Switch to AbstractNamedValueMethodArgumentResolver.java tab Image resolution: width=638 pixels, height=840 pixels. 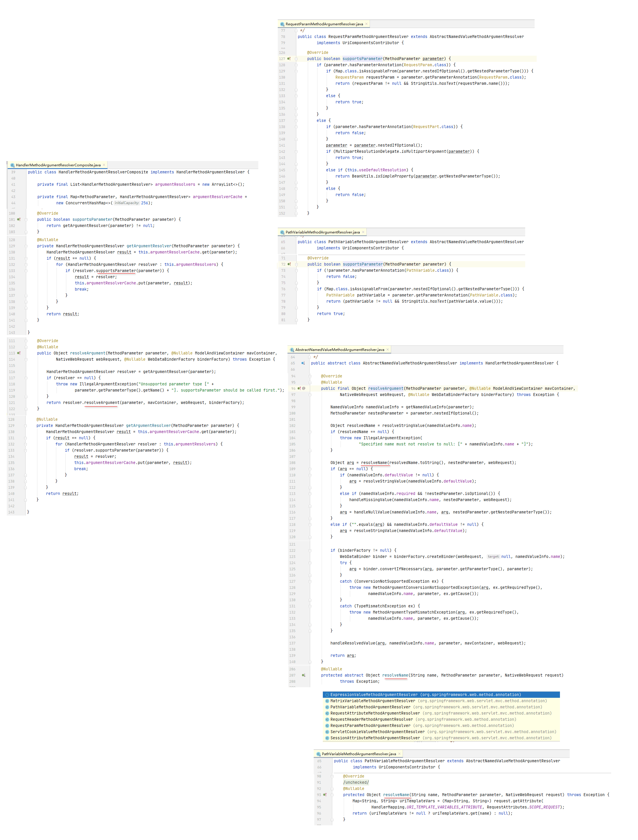[340, 349]
